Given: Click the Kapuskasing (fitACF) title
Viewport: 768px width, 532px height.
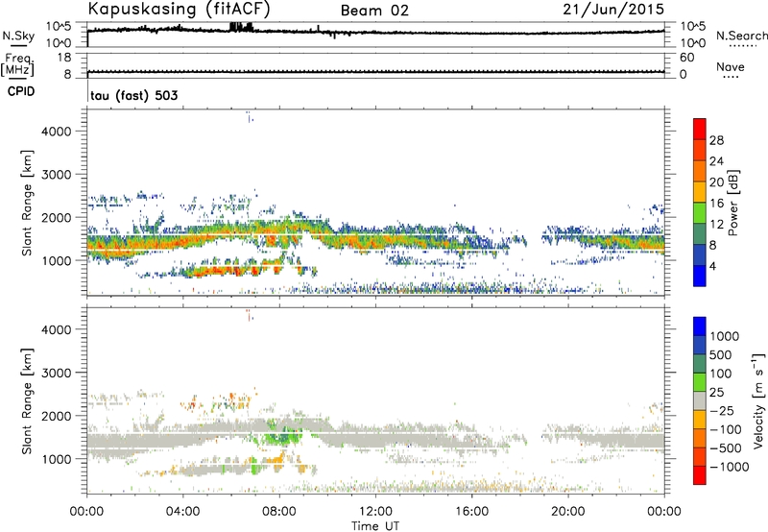Looking at the screenshot, I should 179,9.
